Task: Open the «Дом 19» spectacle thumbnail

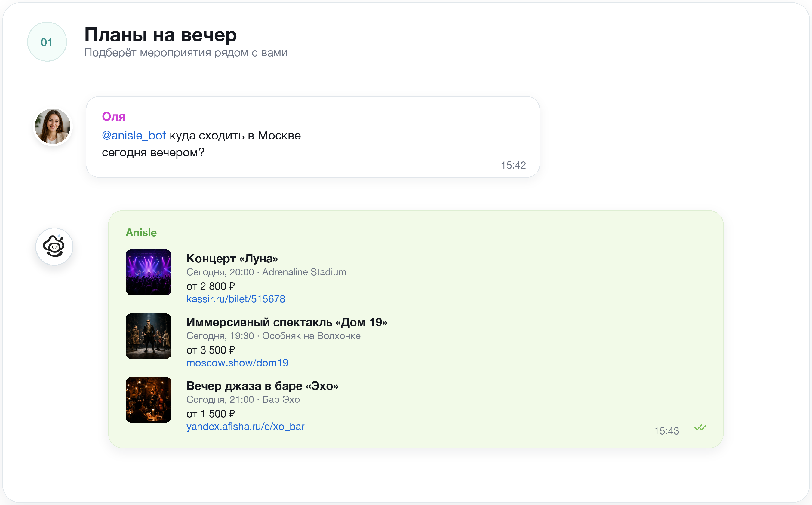Action: [148, 336]
